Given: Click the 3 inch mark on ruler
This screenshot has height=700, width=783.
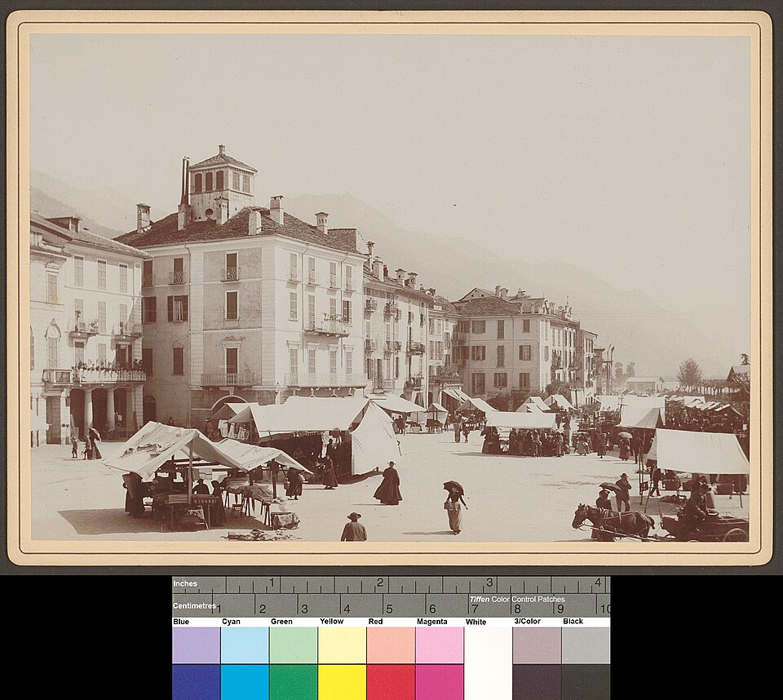Looking at the screenshot, I should point(489,583).
